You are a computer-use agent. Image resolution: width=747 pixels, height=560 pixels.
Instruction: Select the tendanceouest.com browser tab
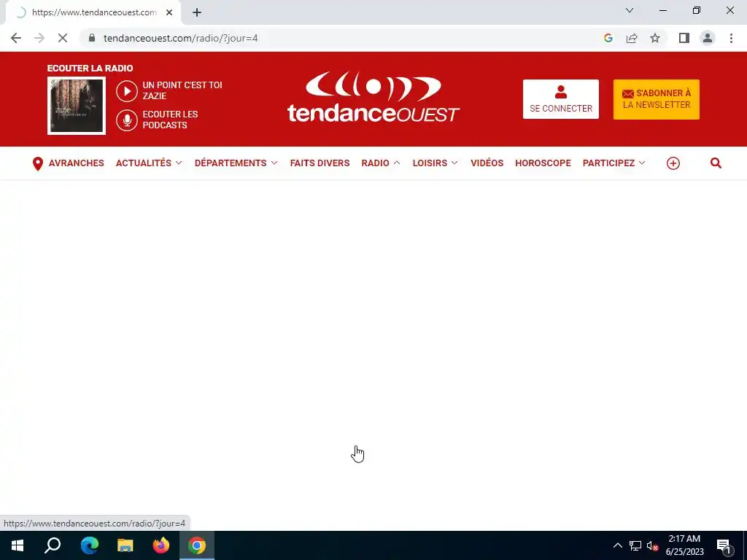coord(93,12)
